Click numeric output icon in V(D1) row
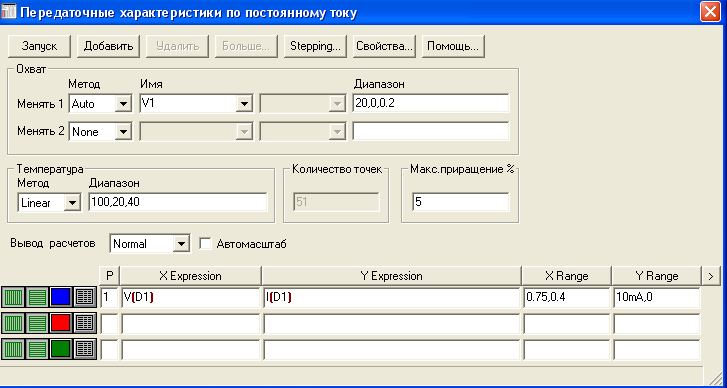Viewport: 727px width, 388px height. [85, 297]
